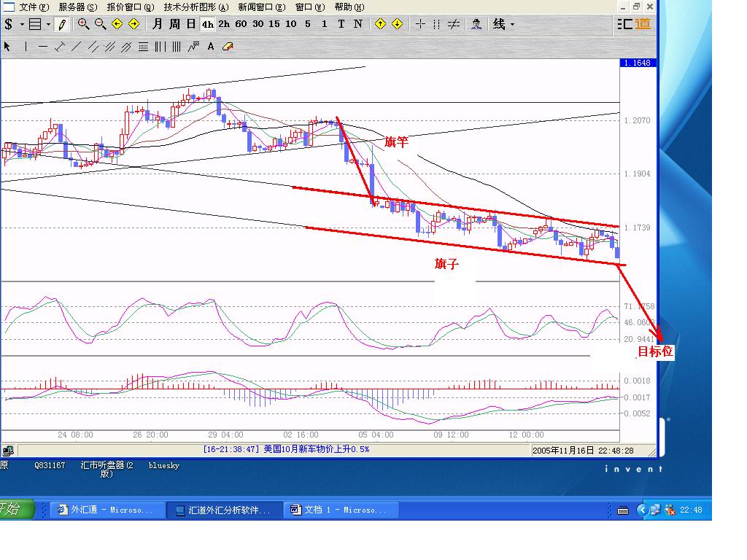Open the 服务器(S) menu

click(77, 7)
